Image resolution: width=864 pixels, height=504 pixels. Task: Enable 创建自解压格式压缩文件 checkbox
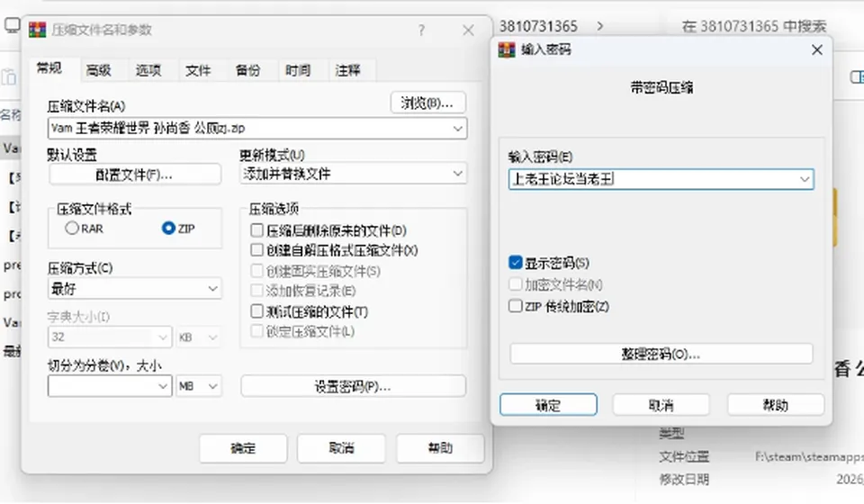pyautogui.click(x=256, y=250)
